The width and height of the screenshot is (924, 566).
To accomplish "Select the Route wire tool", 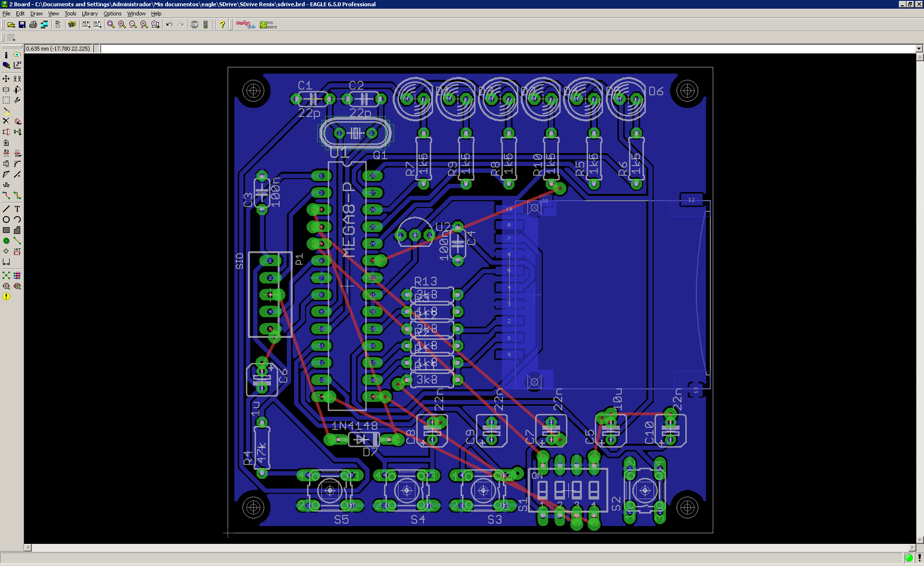I will pyautogui.click(x=6, y=195).
